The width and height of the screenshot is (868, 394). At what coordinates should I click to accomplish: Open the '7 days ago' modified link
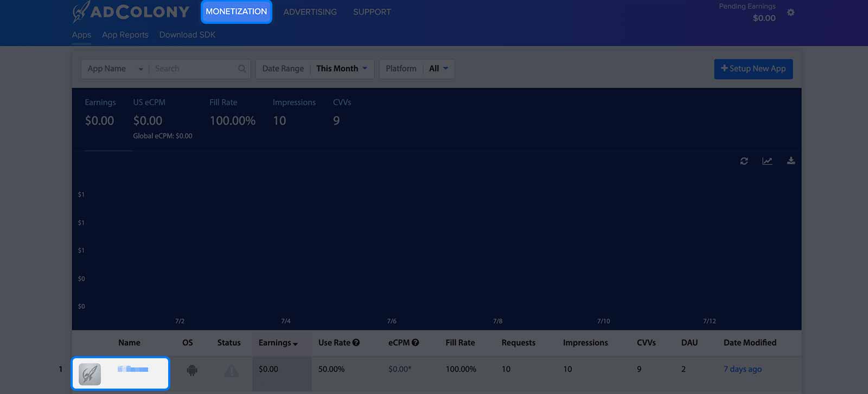pyautogui.click(x=743, y=369)
